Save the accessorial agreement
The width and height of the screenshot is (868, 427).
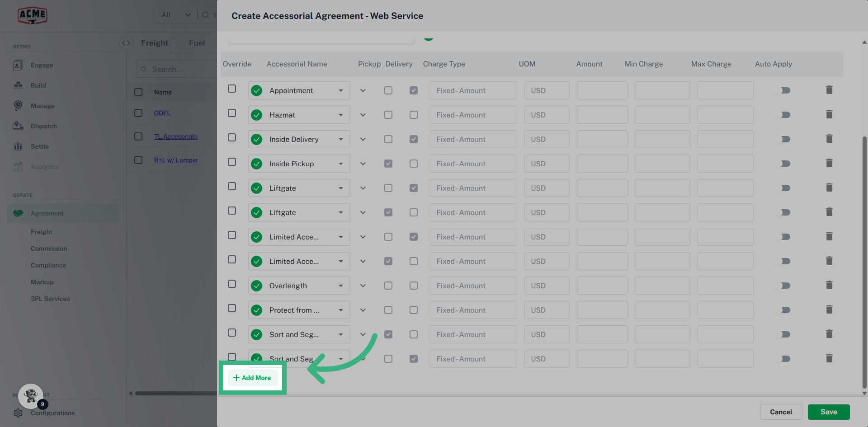coord(828,412)
